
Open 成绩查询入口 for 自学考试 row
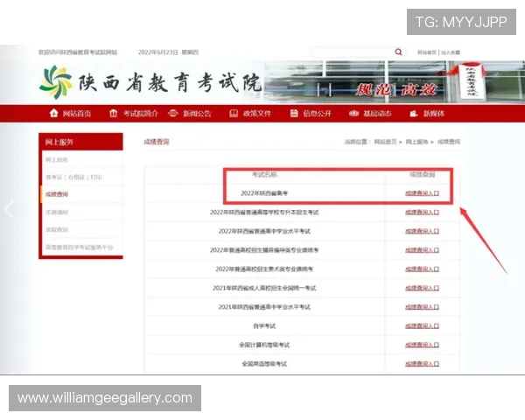pos(422,325)
